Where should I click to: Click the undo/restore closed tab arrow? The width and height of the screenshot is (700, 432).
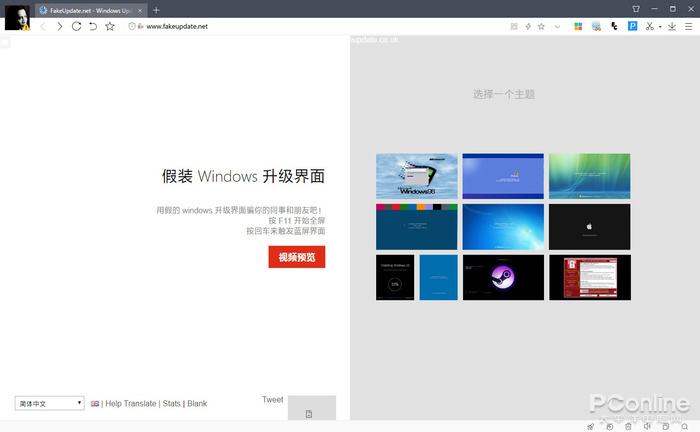[x=93, y=26]
